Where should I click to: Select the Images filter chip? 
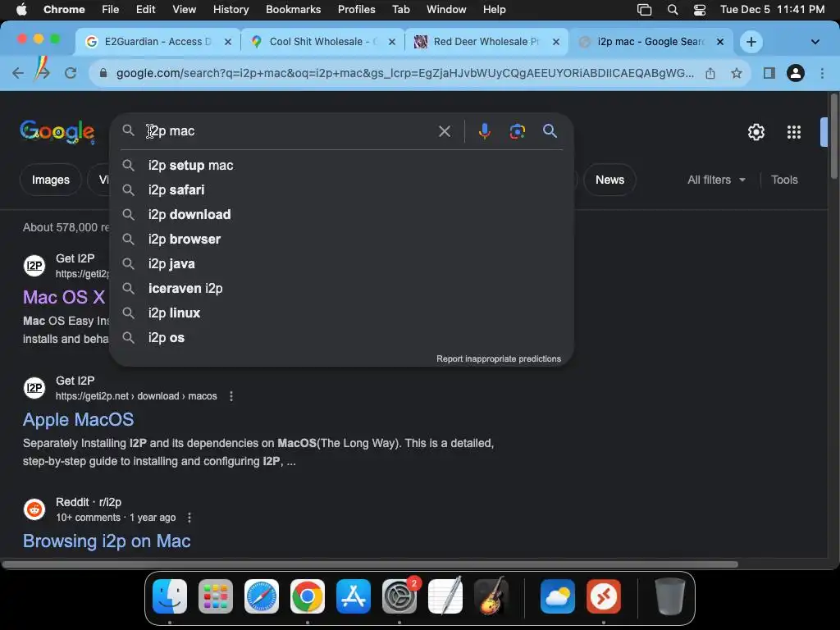(50, 180)
